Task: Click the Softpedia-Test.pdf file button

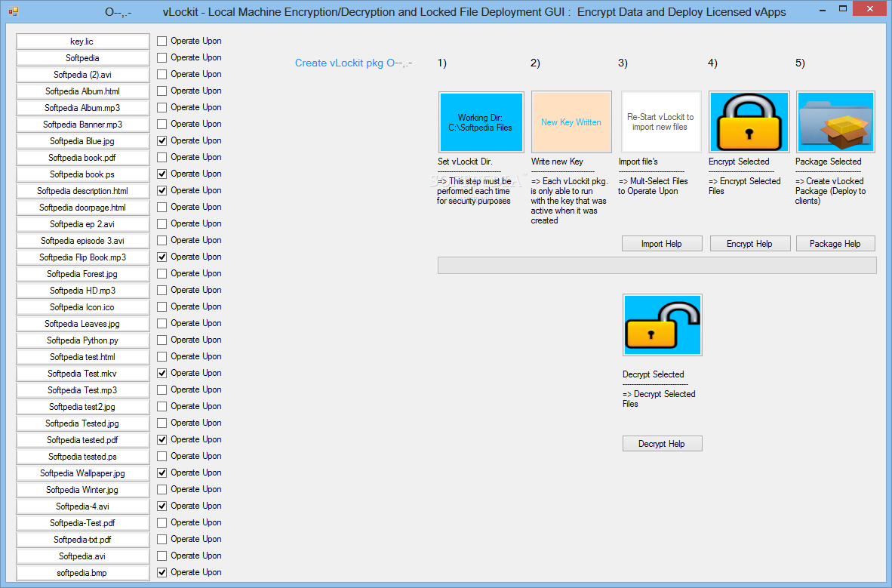Action: coord(82,522)
